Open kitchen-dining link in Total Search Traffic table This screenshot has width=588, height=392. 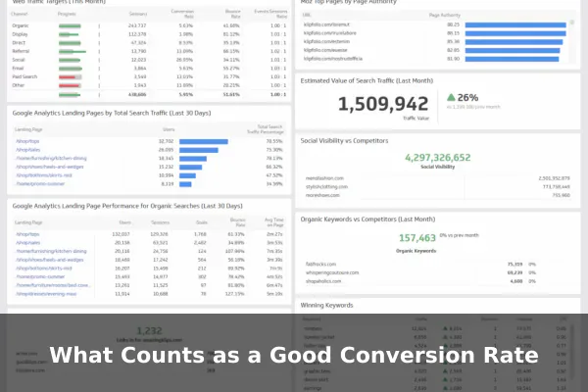pos(51,159)
